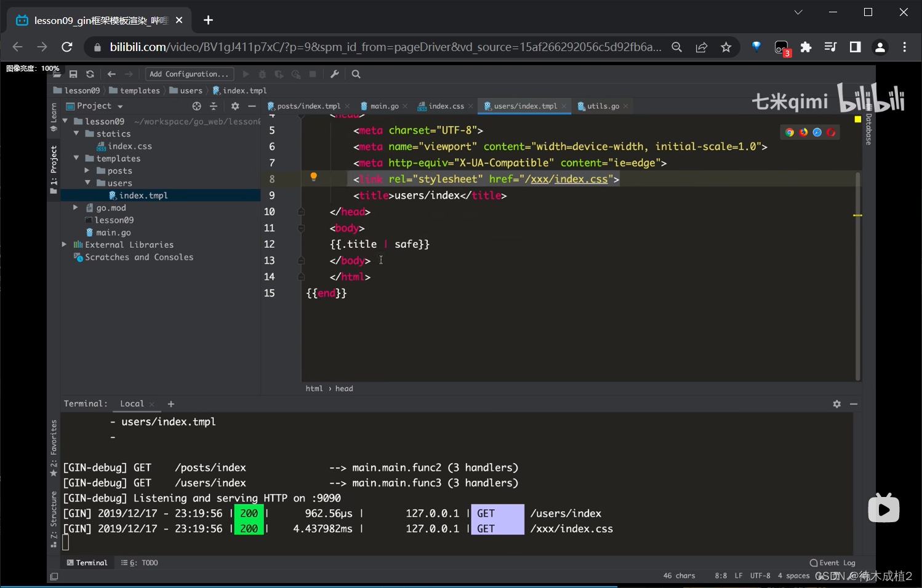922x588 pixels.
Task: Switch to the main.go editor tab
Action: [x=384, y=106]
